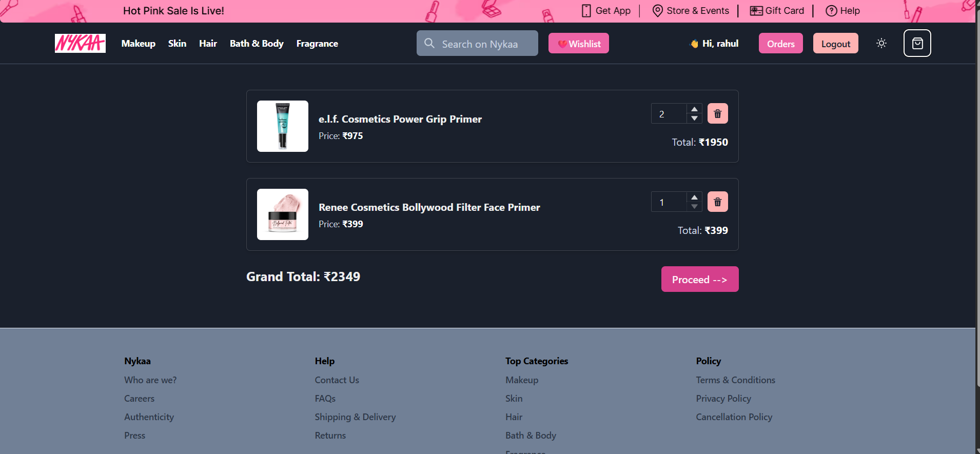The width and height of the screenshot is (980, 454).
Task: Click the Gift Card icon
Action: click(756, 11)
